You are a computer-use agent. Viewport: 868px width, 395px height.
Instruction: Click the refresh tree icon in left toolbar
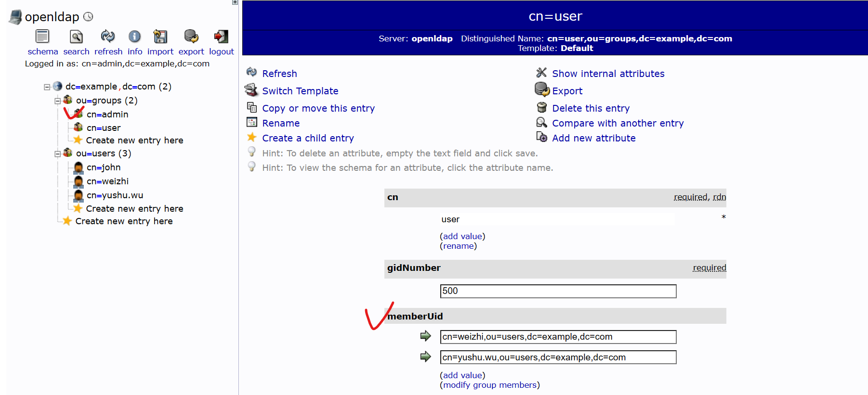coord(108,36)
